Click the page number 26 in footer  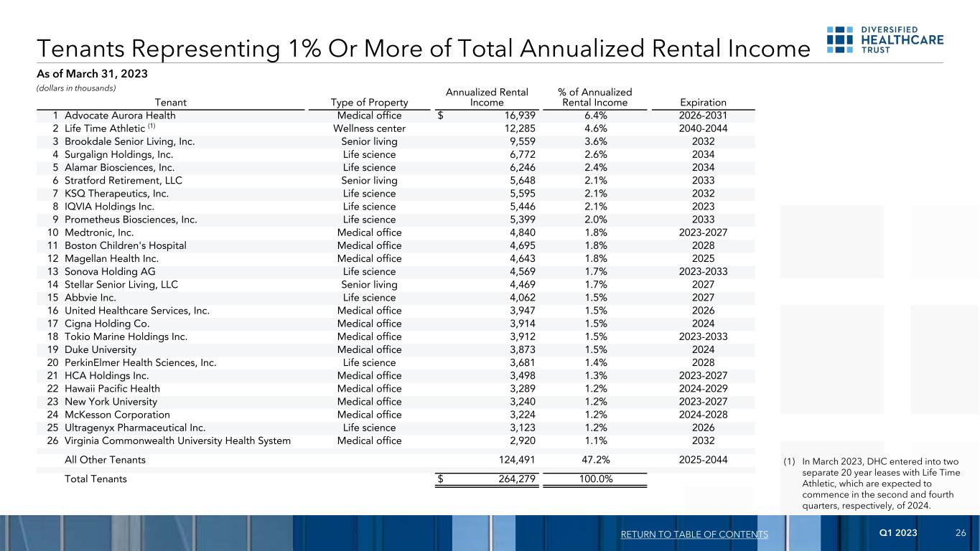(961, 533)
